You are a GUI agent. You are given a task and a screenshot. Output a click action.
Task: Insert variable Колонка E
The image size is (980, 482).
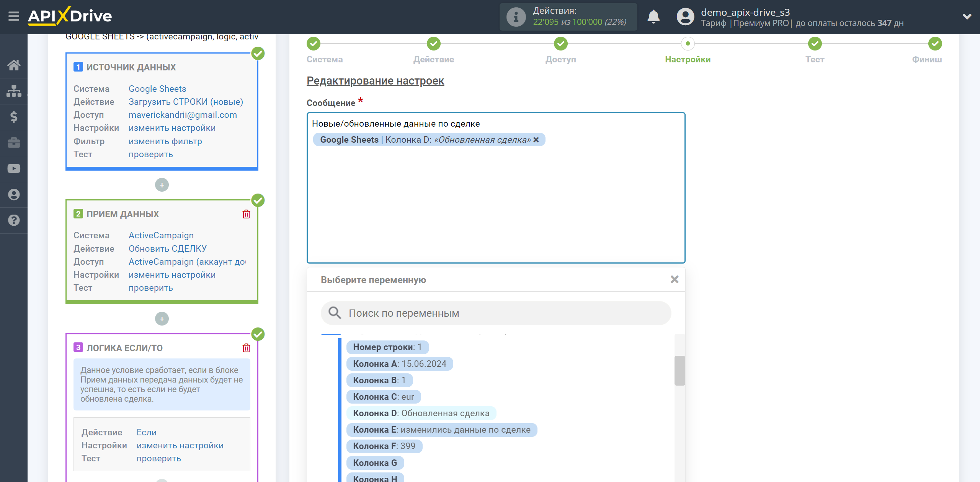tap(442, 430)
